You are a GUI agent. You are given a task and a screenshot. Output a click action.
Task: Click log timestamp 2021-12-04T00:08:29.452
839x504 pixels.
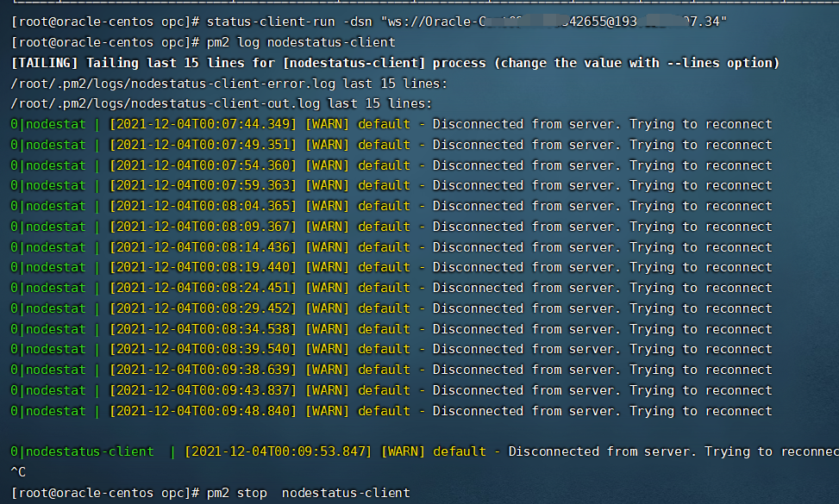click(203, 308)
